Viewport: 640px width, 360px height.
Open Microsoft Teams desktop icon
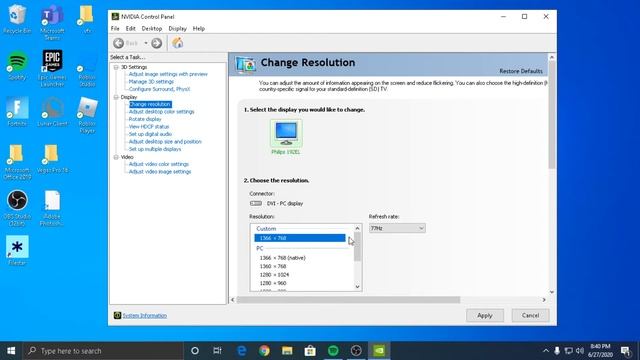[x=52, y=22]
